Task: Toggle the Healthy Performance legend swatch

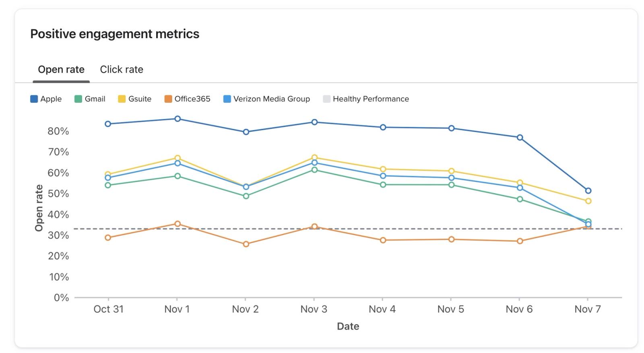Action: [x=327, y=99]
